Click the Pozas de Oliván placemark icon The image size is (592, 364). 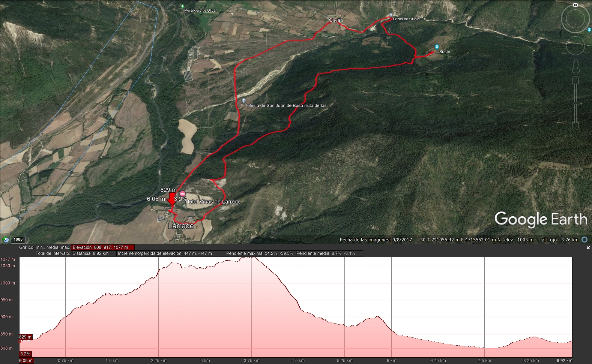(391, 15)
